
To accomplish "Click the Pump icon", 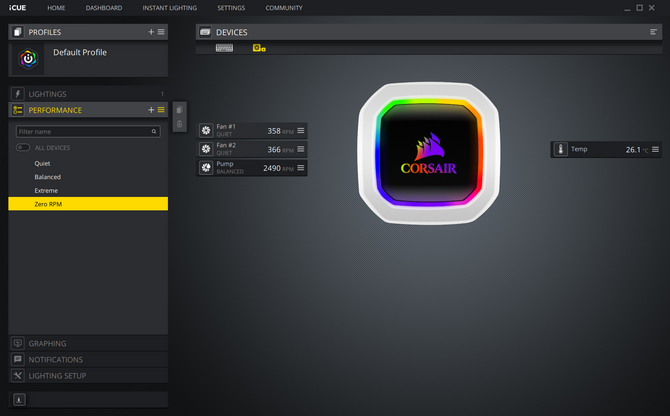I will click(x=206, y=168).
